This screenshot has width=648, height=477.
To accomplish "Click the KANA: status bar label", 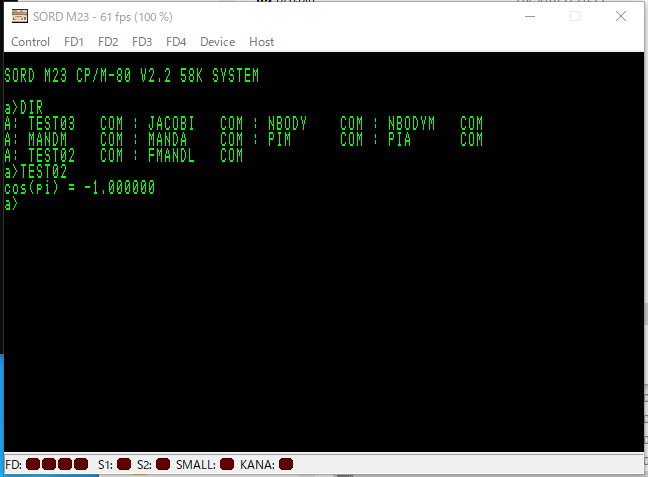I will 257,465.
